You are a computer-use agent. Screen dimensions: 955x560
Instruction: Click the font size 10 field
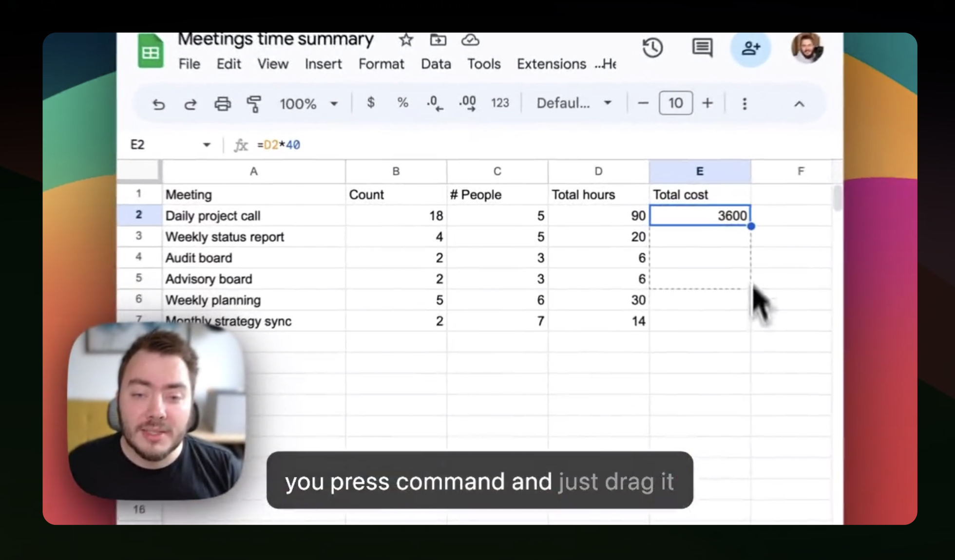(675, 103)
